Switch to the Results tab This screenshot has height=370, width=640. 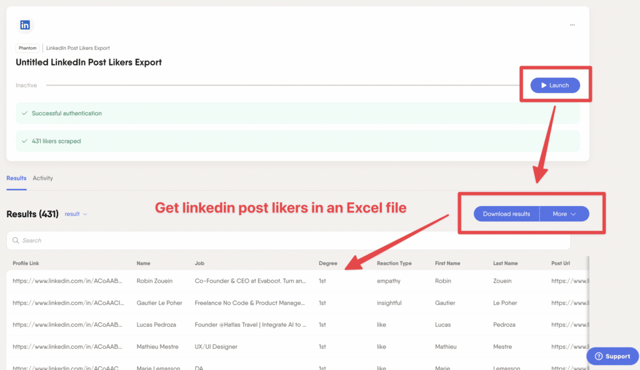pos(16,178)
